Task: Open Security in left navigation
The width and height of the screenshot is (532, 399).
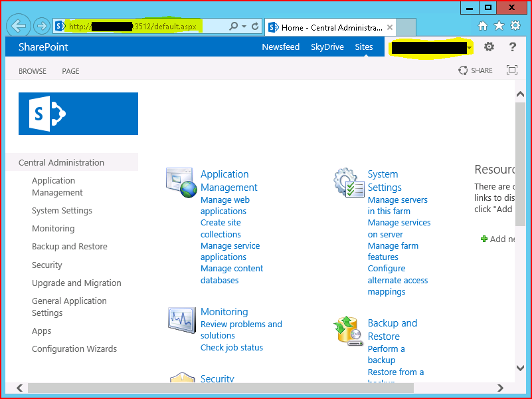Action: click(x=46, y=265)
